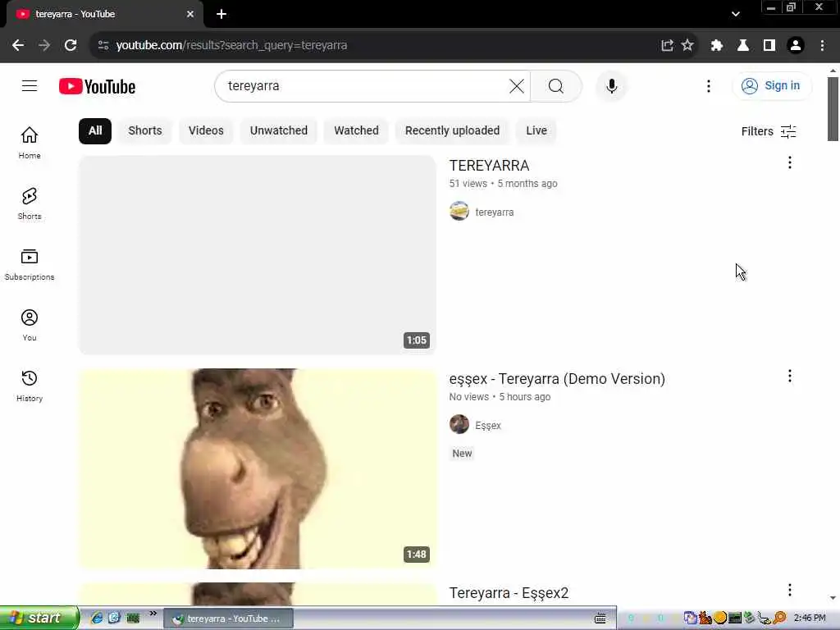Open History in the sidebar

30,386
